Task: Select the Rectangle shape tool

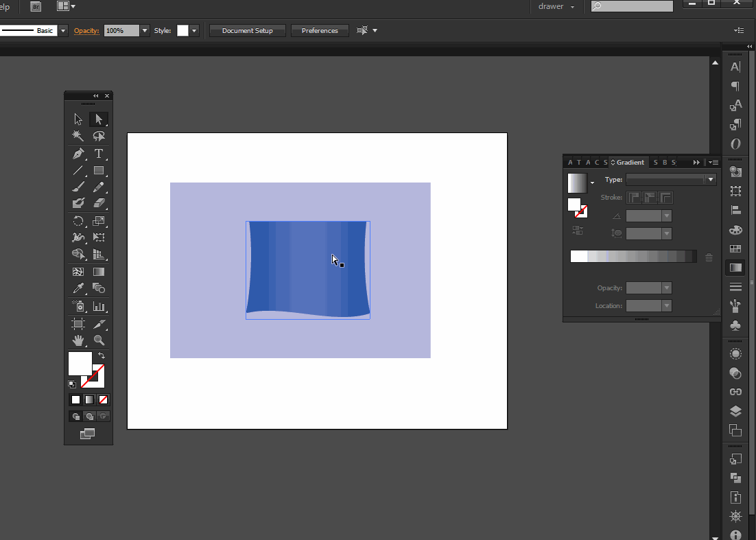Action: (99, 170)
